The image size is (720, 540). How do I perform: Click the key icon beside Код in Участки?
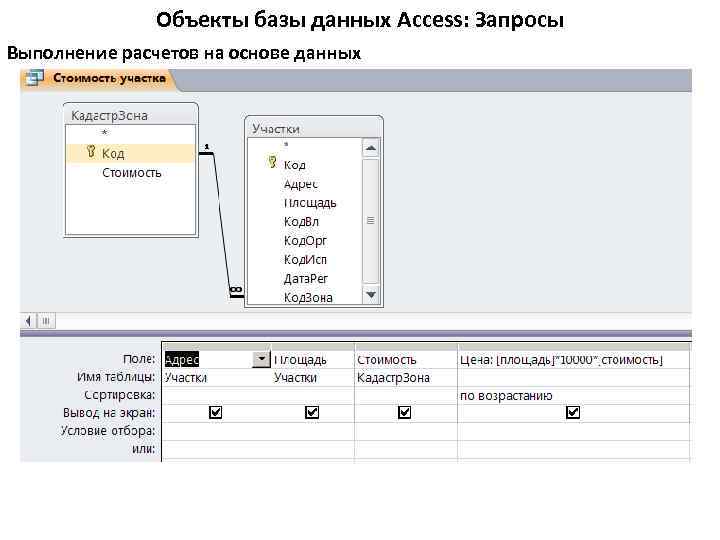[x=272, y=162]
